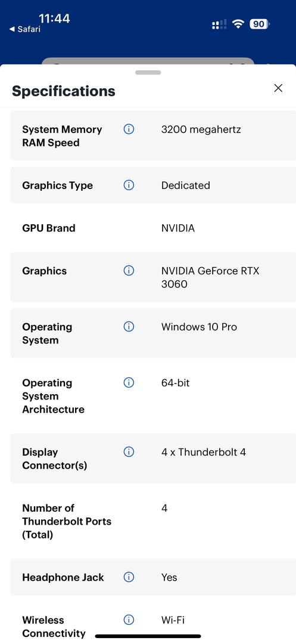The image size is (296, 644).
Task: Show Wireless Connectivity info icon
Action: (x=129, y=620)
